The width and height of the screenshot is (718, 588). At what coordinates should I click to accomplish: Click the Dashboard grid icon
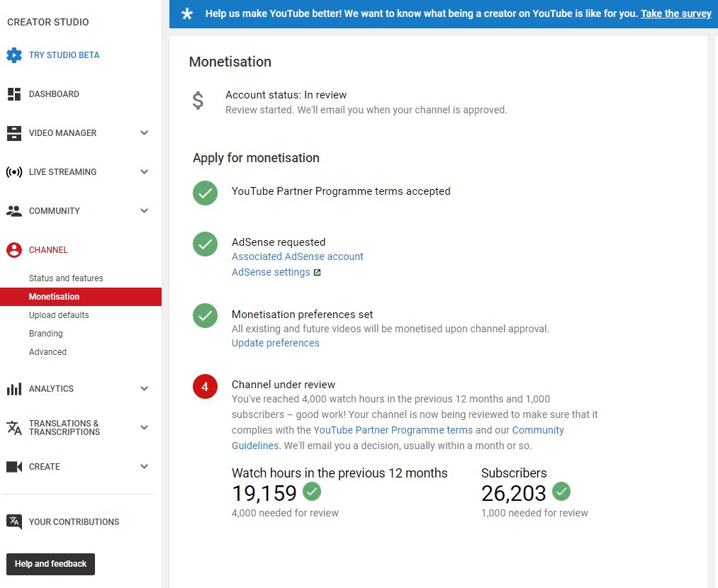point(14,94)
